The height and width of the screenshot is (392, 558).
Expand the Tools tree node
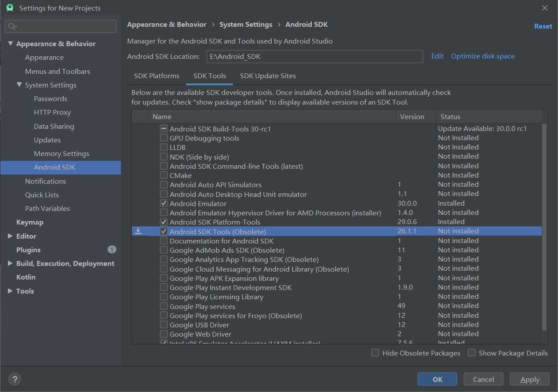click(11, 291)
